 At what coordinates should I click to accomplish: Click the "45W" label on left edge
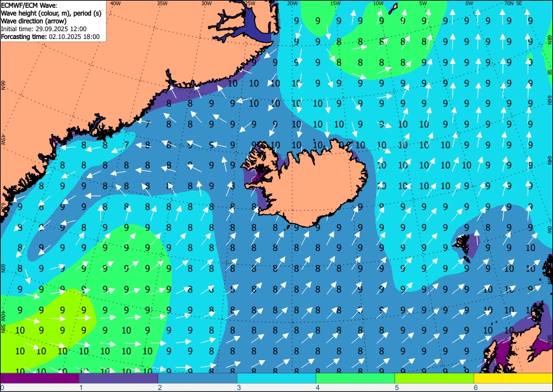click(3, 139)
